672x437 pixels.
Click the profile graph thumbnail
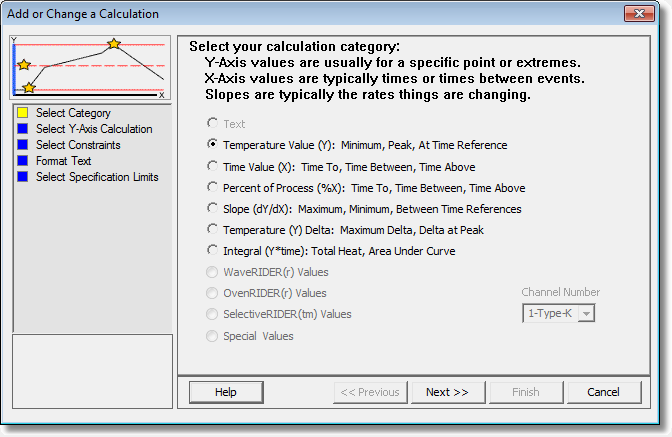coord(90,67)
